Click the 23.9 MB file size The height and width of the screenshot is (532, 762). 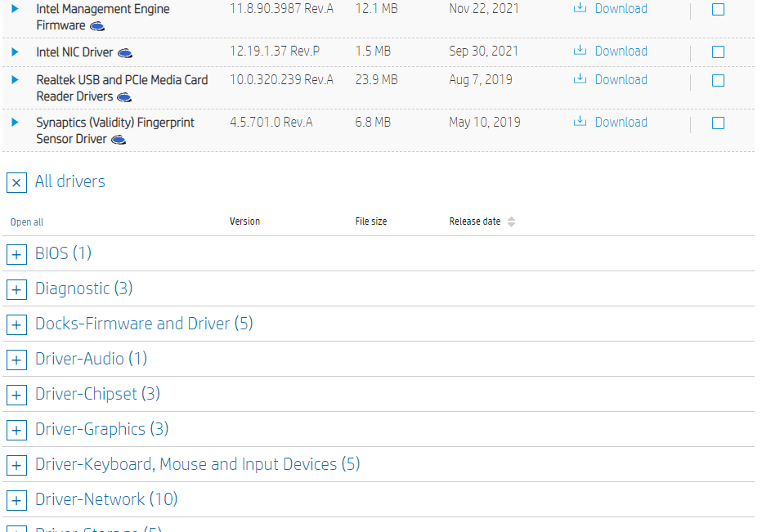point(376,80)
